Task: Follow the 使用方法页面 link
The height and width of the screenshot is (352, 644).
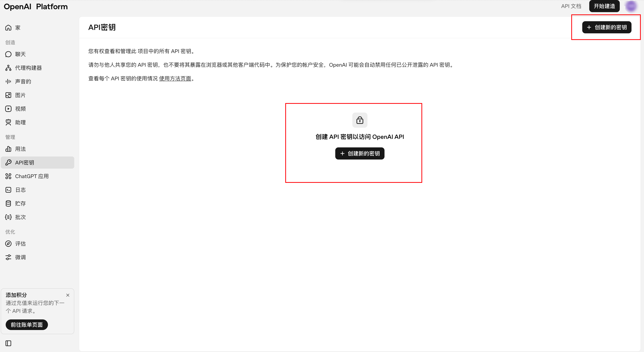Action: (175, 78)
